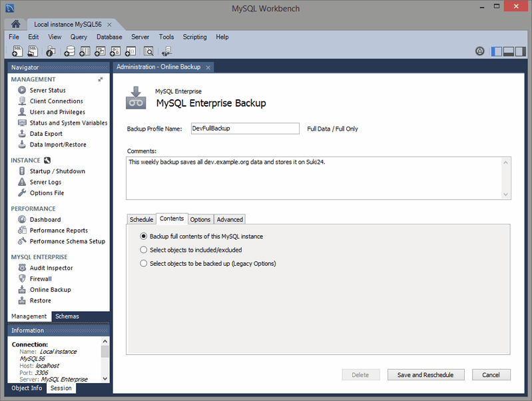Open the Query menu
The width and height of the screenshot is (532, 401).
coord(79,37)
